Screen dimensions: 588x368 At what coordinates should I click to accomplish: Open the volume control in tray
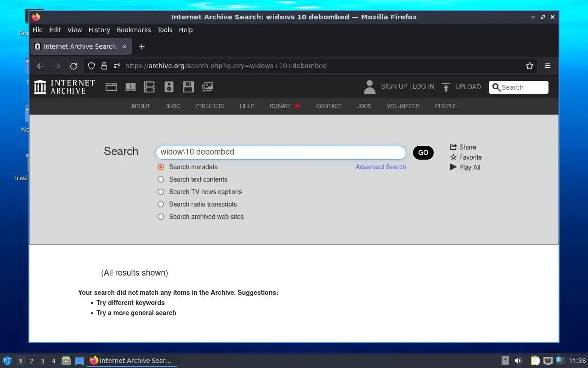click(518, 361)
